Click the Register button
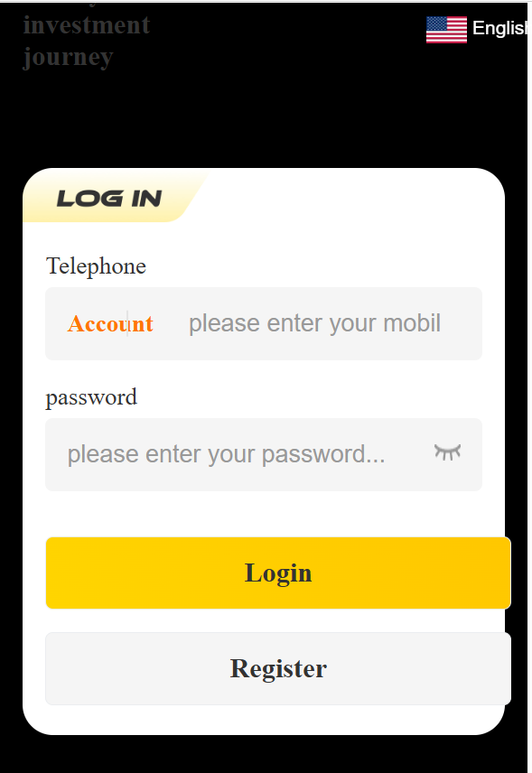Screen dimensions: 532x773 [278, 668]
